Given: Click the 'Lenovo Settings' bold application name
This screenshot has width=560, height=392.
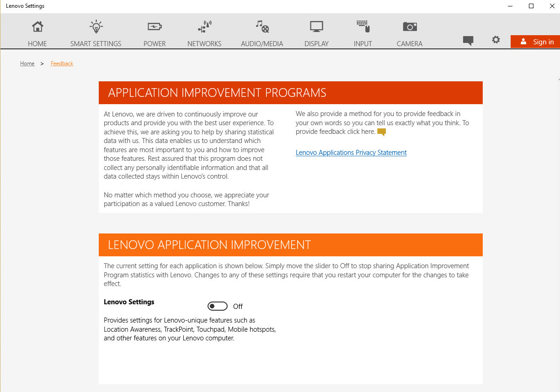Looking at the screenshot, I should click(x=129, y=302).
